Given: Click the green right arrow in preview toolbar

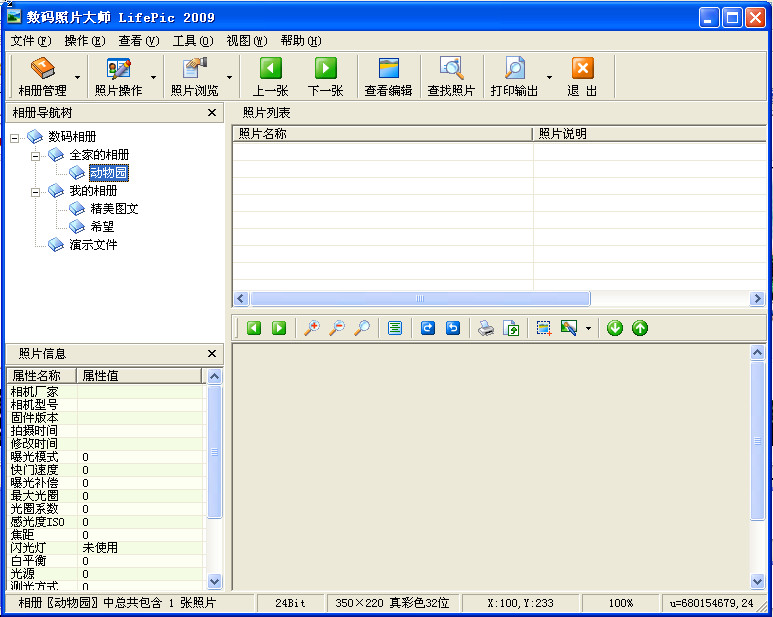Looking at the screenshot, I should click(279, 328).
